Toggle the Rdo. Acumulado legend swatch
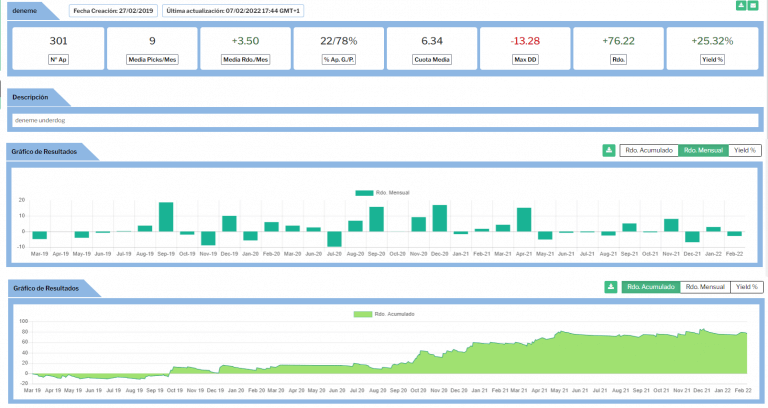768x408 pixels. [x=363, y=314]
